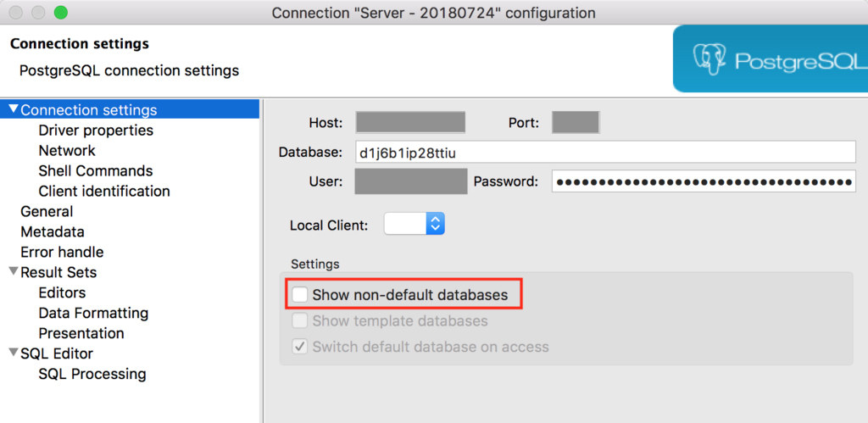Select Driver properties in the sidebar
Image resolution: width=868 pixels, height=423 pixels.
96,130
